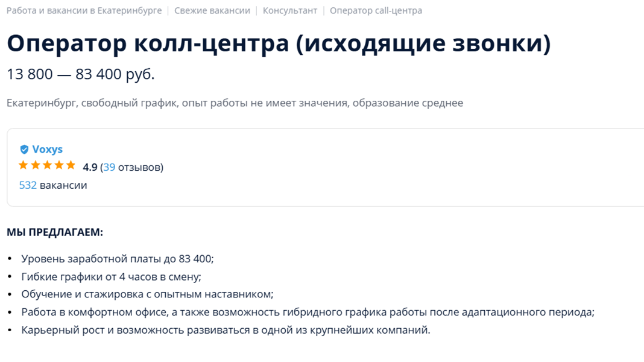Click the first orange rating star
This screenshot has height=362, width=644.
[23, 165]
